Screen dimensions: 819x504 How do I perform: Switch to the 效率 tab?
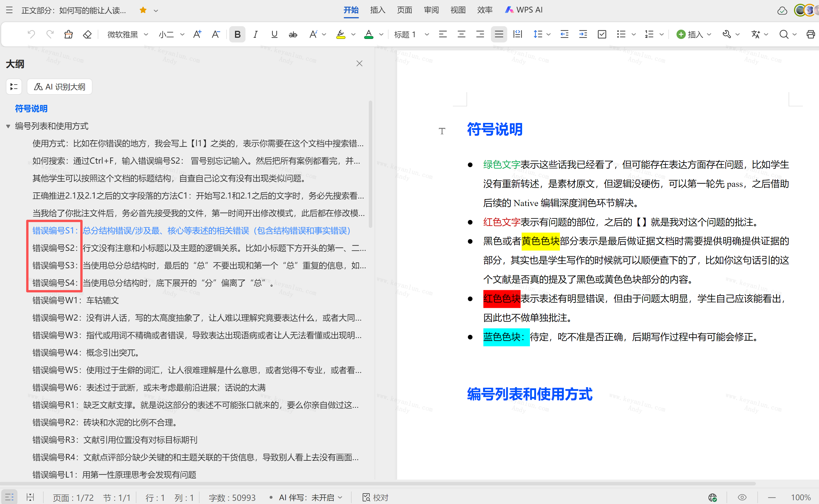(485, 10)
